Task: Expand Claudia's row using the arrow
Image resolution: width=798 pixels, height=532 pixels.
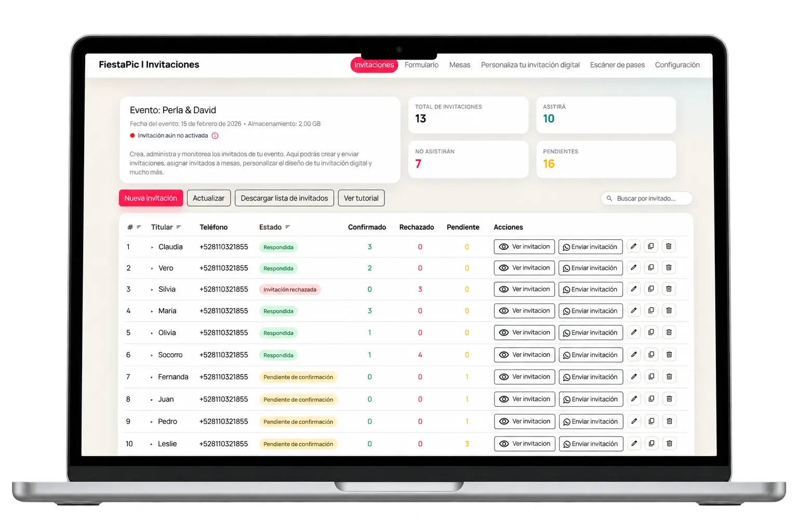Action: click(152, 247)
